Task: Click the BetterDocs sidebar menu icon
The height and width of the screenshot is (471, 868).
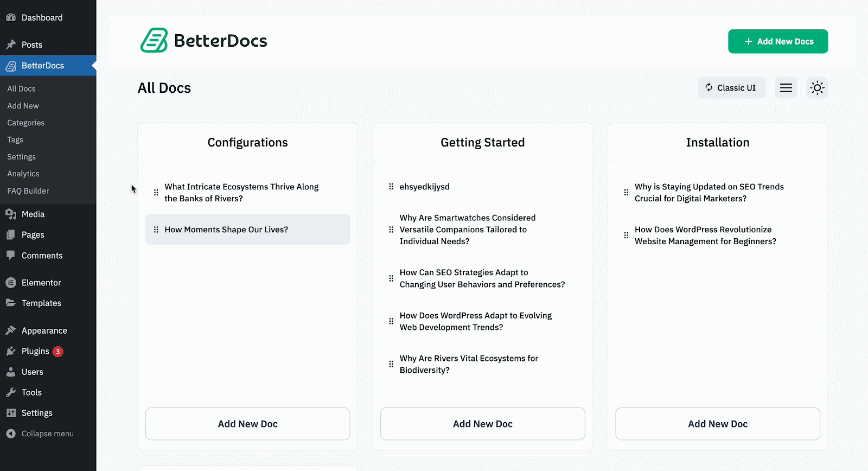Action: tap(11, 66)
